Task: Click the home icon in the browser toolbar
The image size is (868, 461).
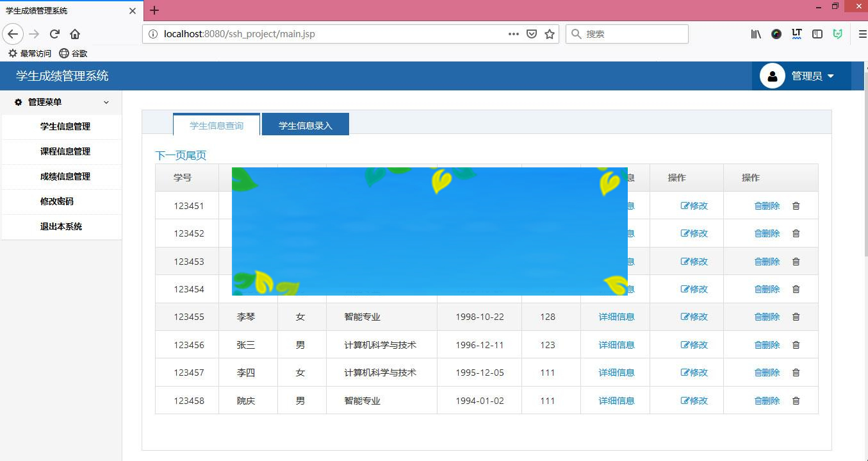Action: 75,34
